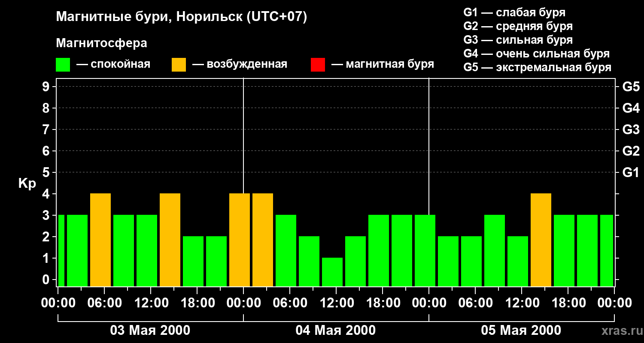The width and height of the screenshot is (644, 343).
Task: Click the 04 Мая 2000 date label
Action: 336,331
